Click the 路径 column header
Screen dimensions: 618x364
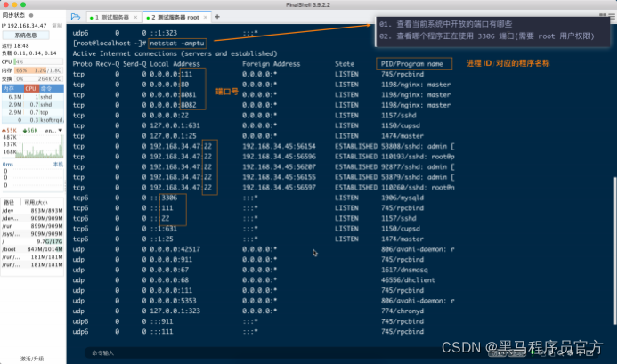(9, 203)
